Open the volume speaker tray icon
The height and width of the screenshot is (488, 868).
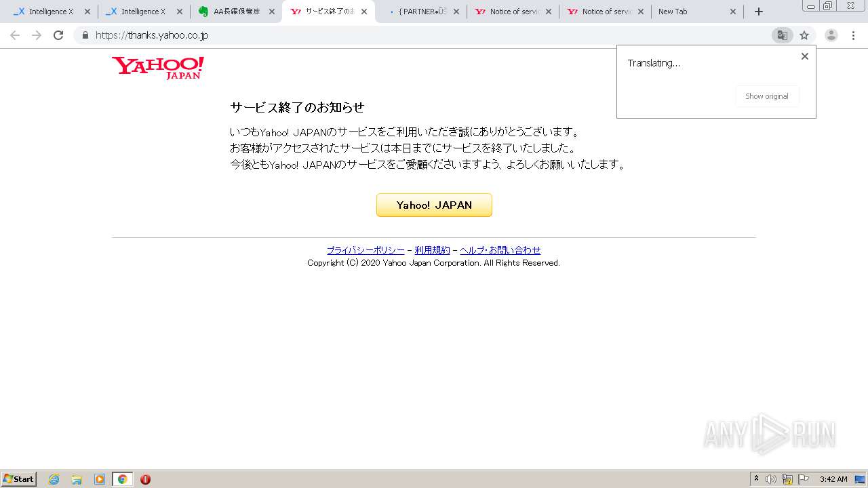(x=771, y=479)
